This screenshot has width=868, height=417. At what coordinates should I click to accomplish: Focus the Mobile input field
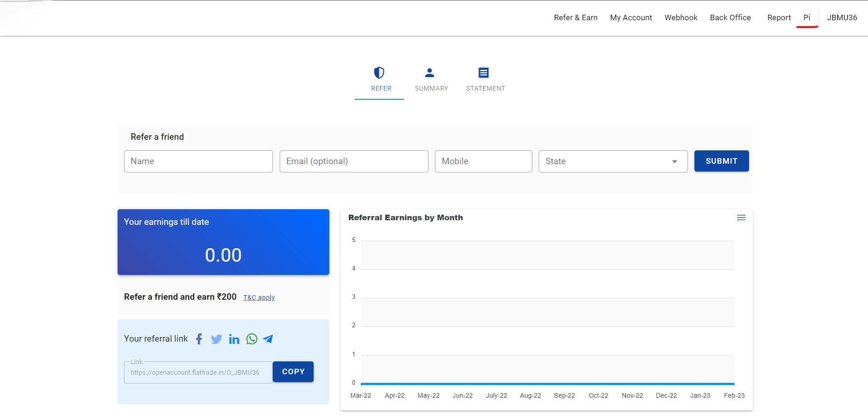(x=483, y=161)
